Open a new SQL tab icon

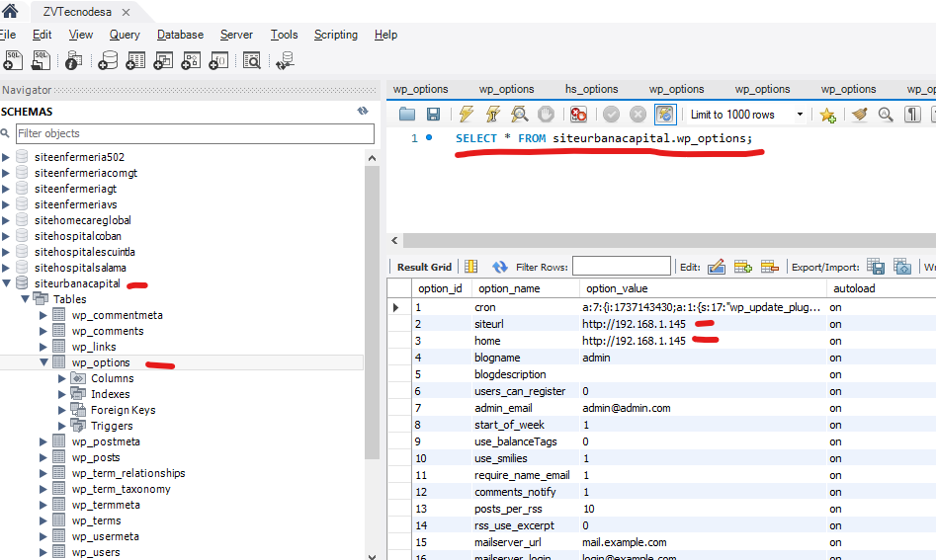[x=12, y=61]
